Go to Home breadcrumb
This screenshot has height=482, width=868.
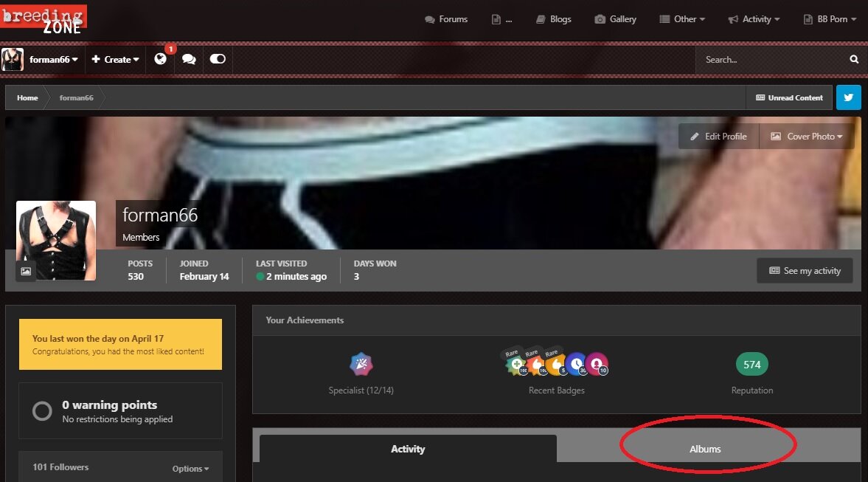click(x=27, y=97)
